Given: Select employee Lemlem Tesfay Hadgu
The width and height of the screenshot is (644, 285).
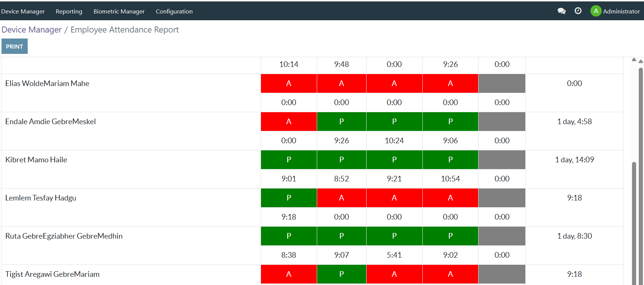Looking at the screenshot, I should tap(41, 198).
